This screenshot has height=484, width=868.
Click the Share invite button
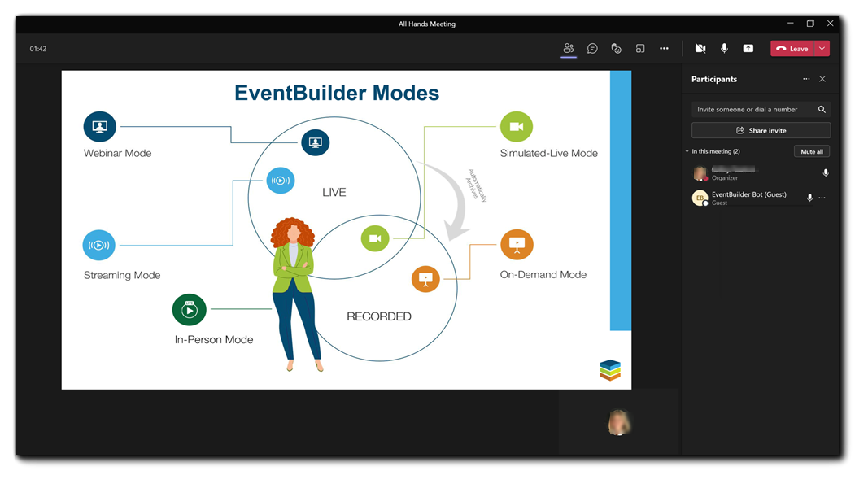[x=761, y=130]
